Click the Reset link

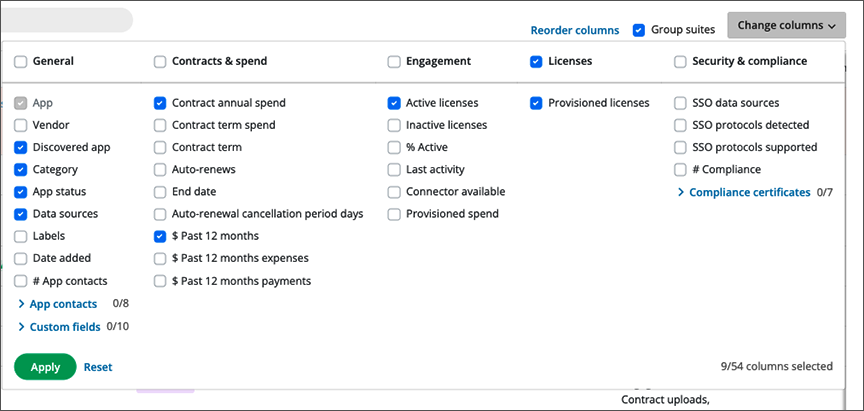[x=97, y=367]
